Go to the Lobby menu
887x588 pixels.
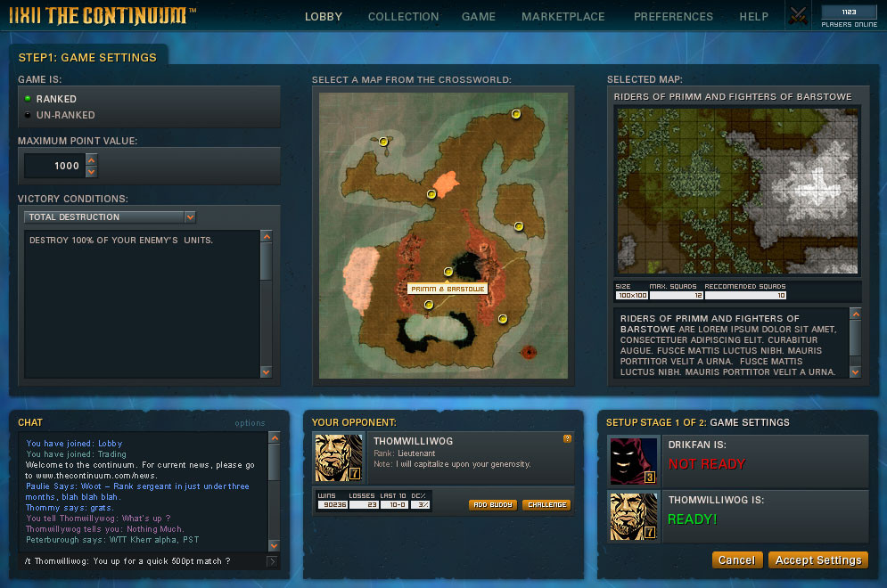pyautogui.click(x=324, y=17)
